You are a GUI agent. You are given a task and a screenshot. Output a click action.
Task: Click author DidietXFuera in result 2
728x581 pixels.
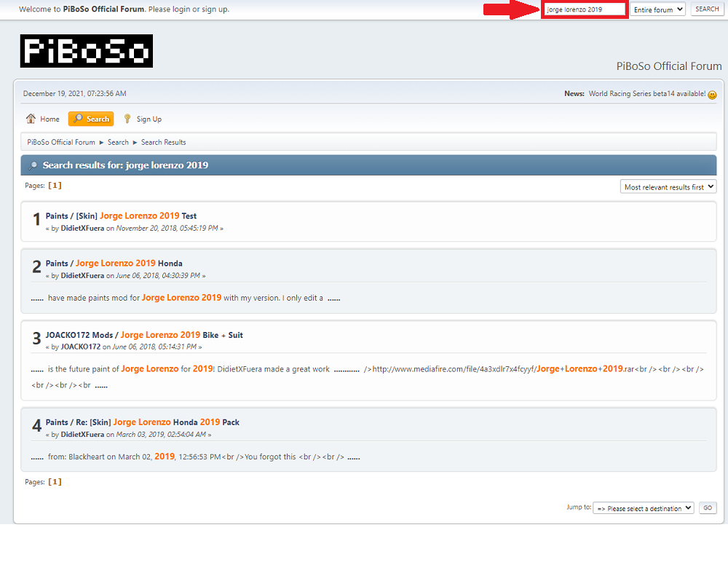click(x=82, y=275)
